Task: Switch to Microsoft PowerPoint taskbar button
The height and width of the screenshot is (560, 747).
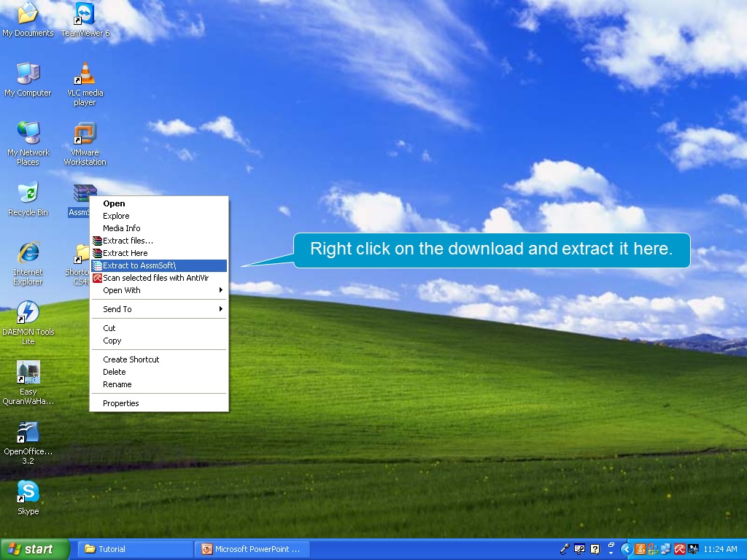Action: coord(252,550)
